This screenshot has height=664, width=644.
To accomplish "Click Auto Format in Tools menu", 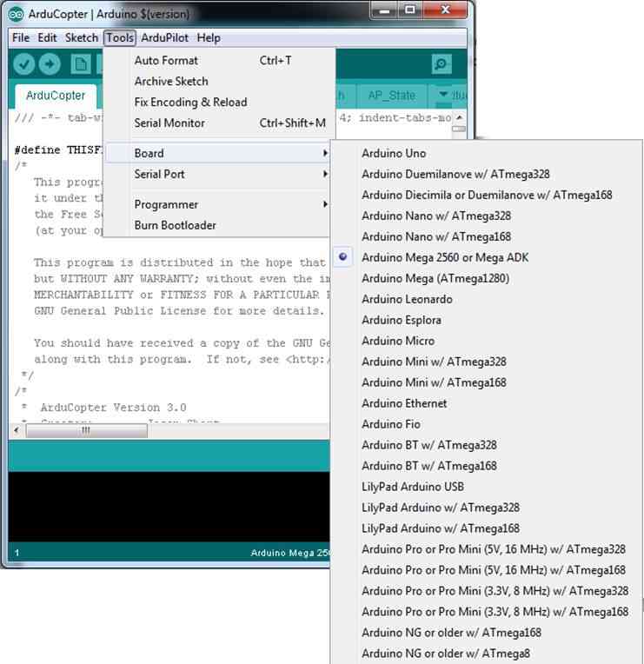I will pyautogui.click(x=166, y=60).
